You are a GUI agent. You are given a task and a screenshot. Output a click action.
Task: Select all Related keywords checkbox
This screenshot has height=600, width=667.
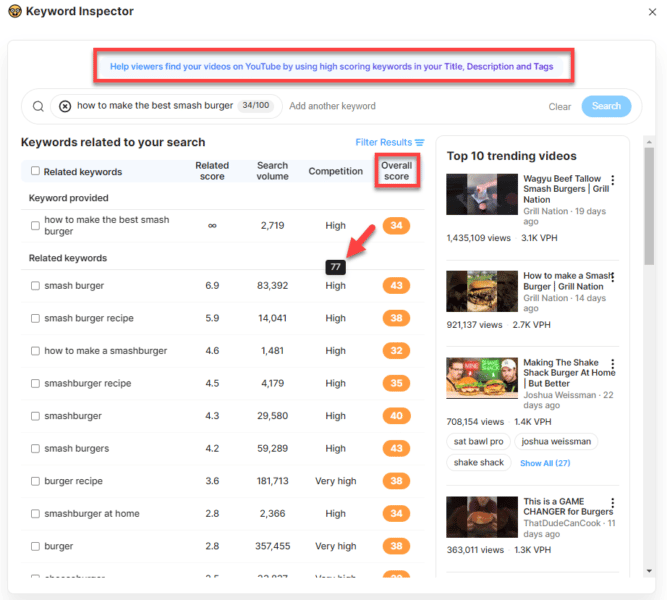pyautogui.click(x=35, y=171)
